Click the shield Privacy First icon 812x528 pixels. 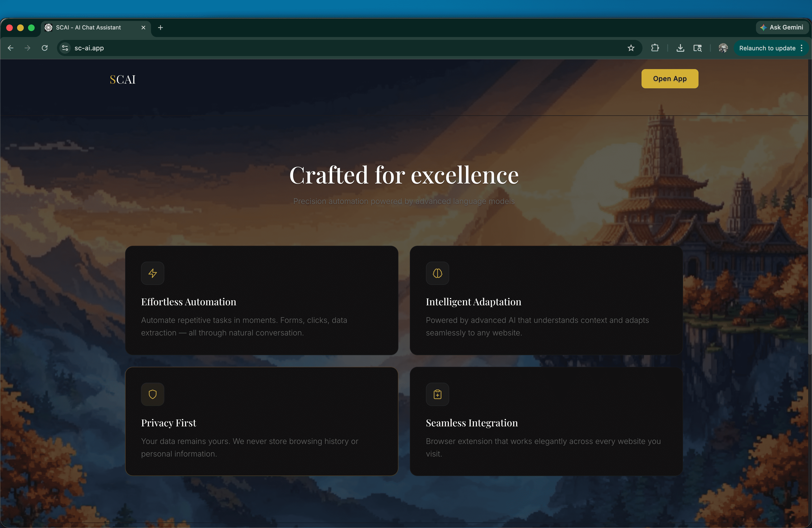152,394
